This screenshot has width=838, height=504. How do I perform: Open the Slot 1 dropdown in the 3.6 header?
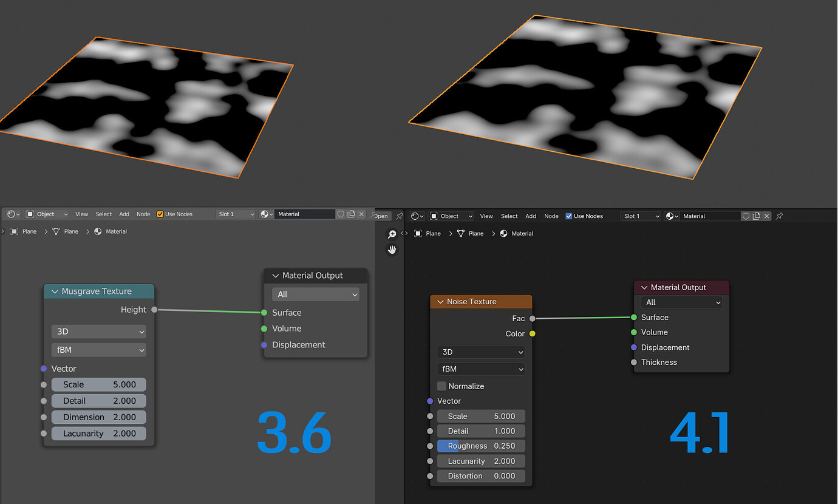pyautogui.click(x=236, y=214)
